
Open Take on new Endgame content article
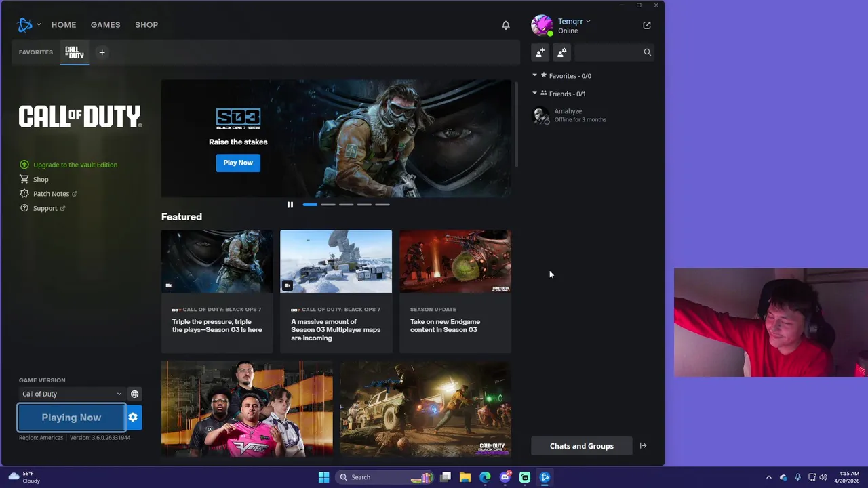[455, 291]
